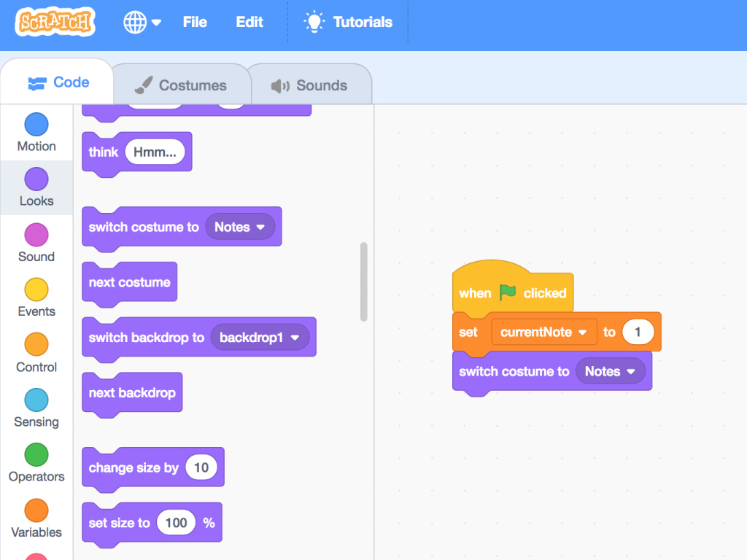Click the set size value 100 field
Screen dimensions: 747x560
(x=176, y=522)
